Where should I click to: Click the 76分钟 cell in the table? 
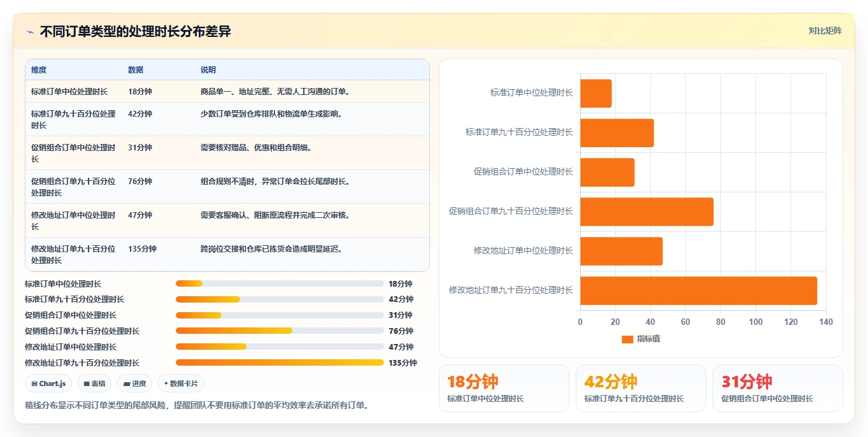click(x=140, y=182)
